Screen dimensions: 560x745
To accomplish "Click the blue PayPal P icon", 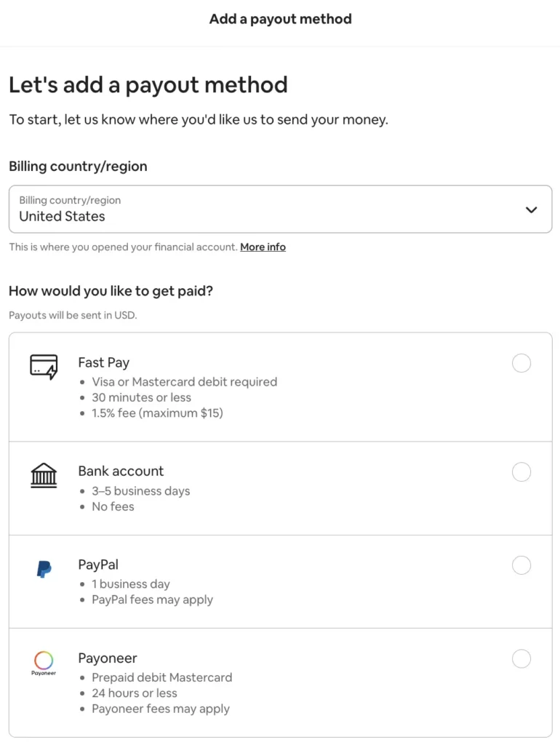I will click(x=44, y=568).
